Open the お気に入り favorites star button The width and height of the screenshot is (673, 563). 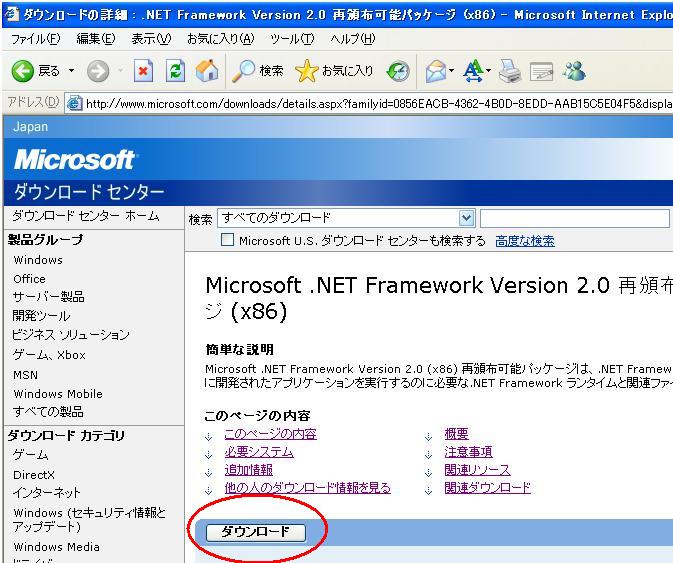point(334,71)
